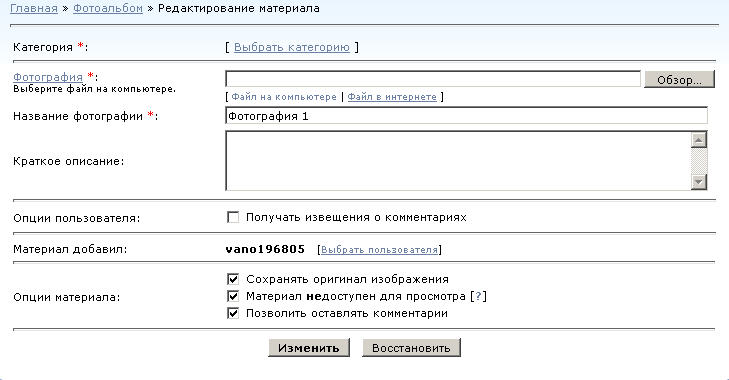This screenshot has width=729, height=380.
Task: Toggle Материал недоступен для просмотра checkbox
Action: point(233,296)
